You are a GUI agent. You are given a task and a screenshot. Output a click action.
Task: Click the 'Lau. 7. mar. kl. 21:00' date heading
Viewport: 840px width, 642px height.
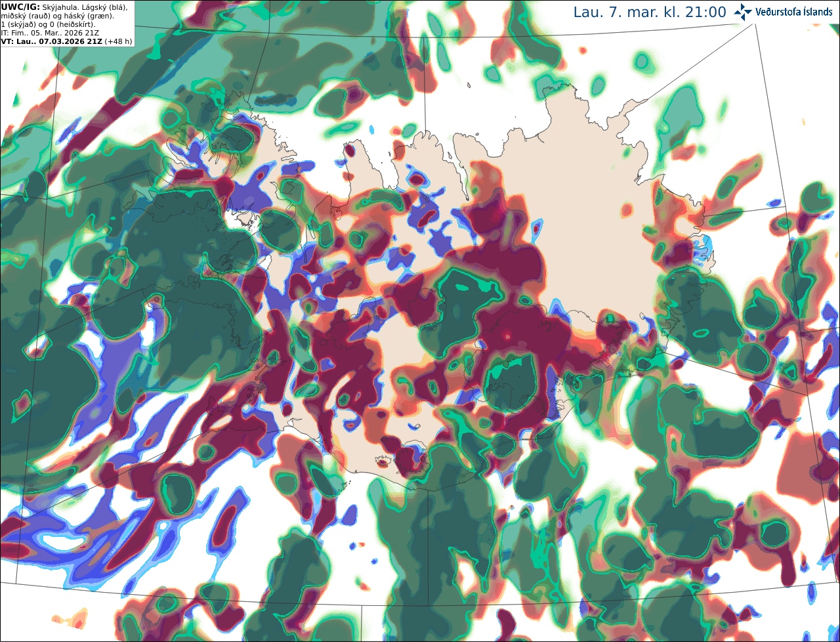click(650, 12)
